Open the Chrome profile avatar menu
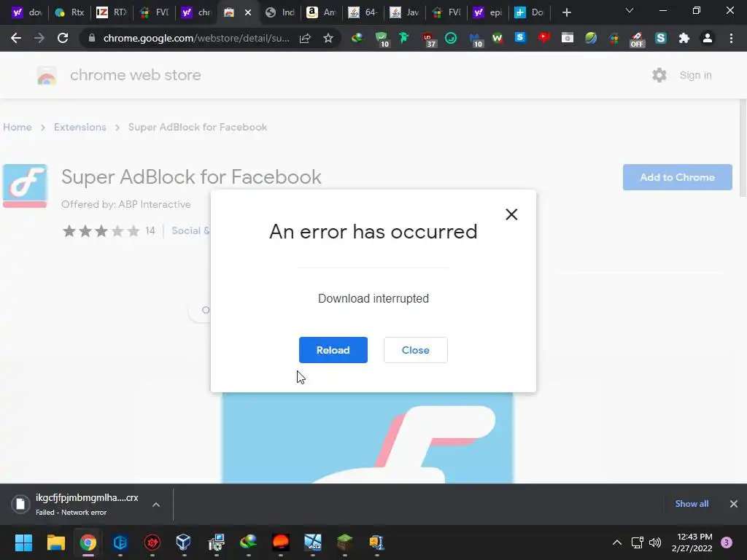This screenshot has width=747, height=560. point(708,38)
